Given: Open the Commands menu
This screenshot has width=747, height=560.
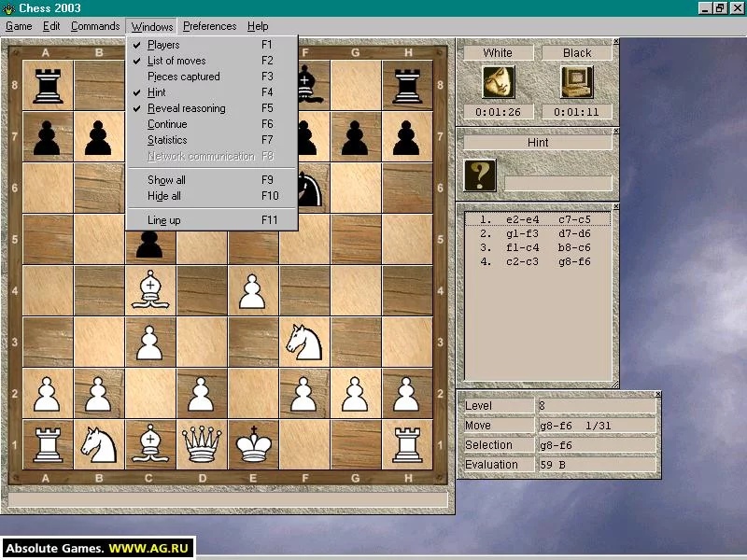Looking at the screenshot, I should pos(95,26).
